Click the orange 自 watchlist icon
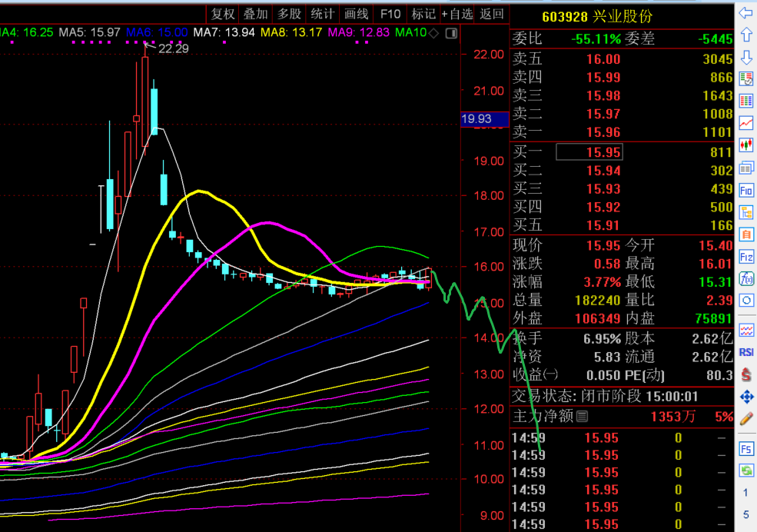 pyautogui.click(x=746, y=234)
